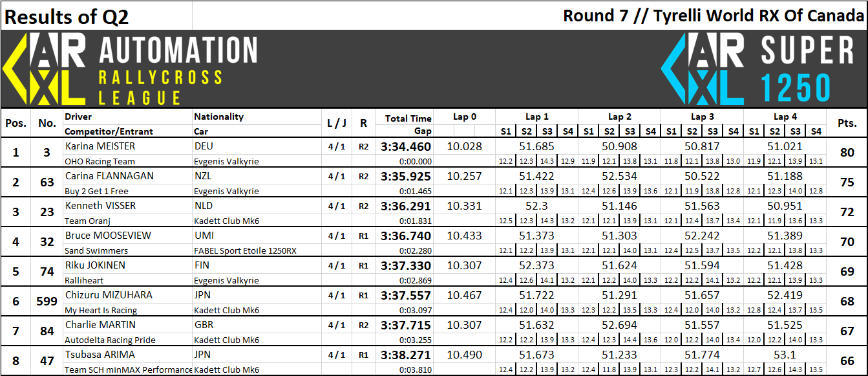Click Carina FLANNAGAN's total time 3:35.925

click(405, 176)
